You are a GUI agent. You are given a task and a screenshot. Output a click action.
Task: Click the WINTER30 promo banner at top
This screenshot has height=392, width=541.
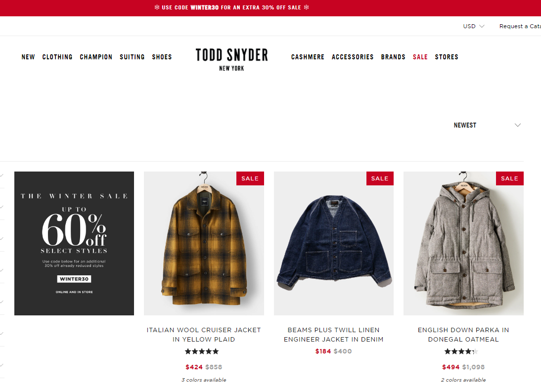(231, 7)
